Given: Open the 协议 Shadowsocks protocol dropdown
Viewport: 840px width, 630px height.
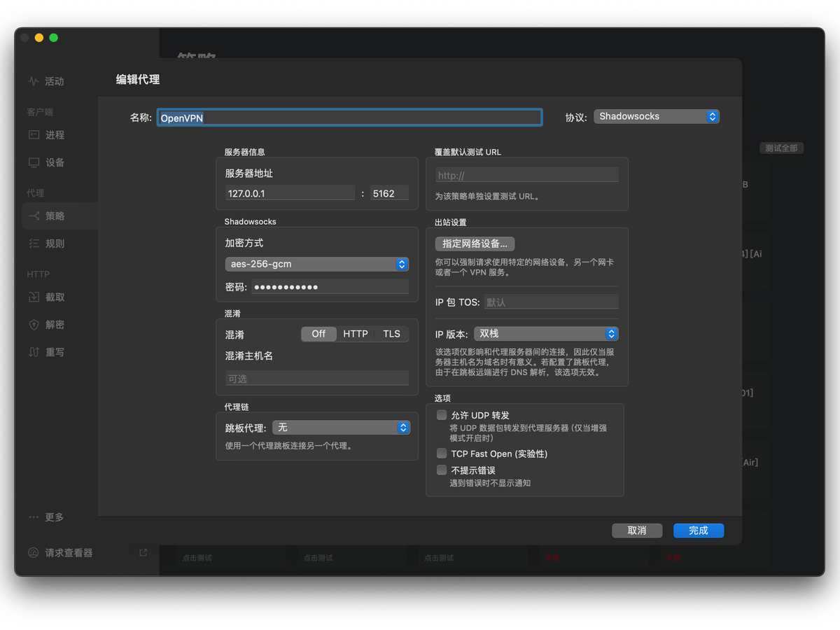Looking at the screenshot, I should point(657,117).
